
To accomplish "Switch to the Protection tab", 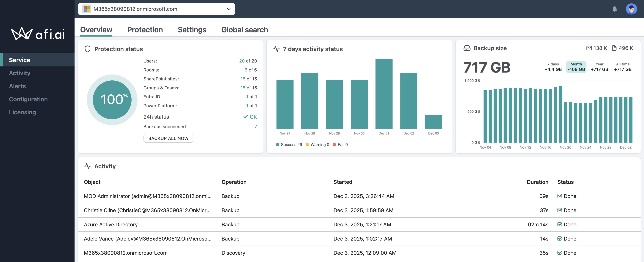I will 145,29.
